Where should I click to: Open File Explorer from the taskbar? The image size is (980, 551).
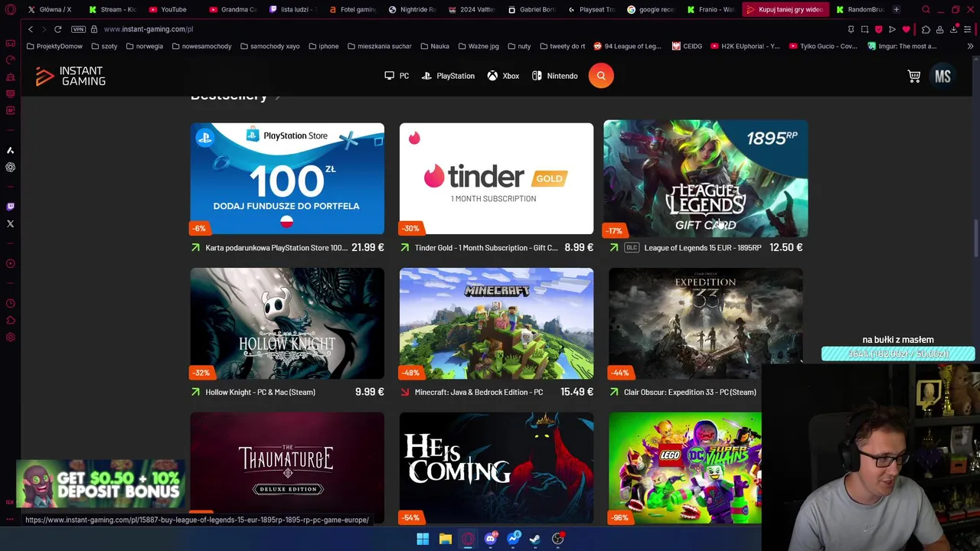coord(445,539)
